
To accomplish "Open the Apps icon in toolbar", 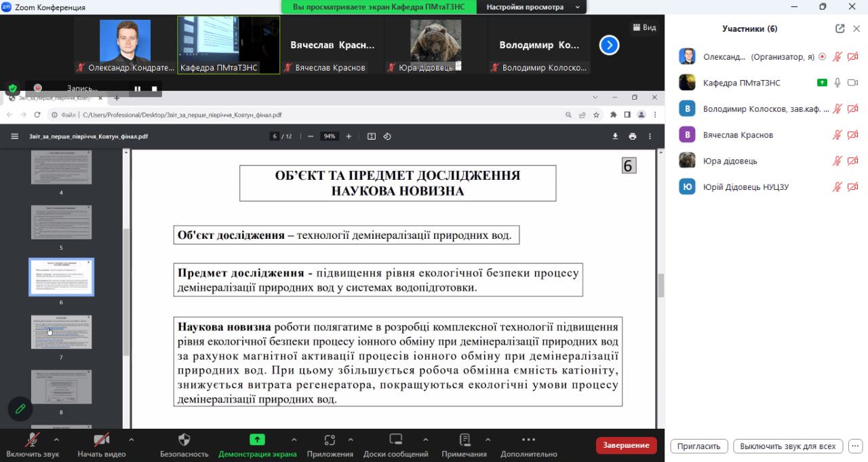I will pyautogui.click(x=330, y=440).
